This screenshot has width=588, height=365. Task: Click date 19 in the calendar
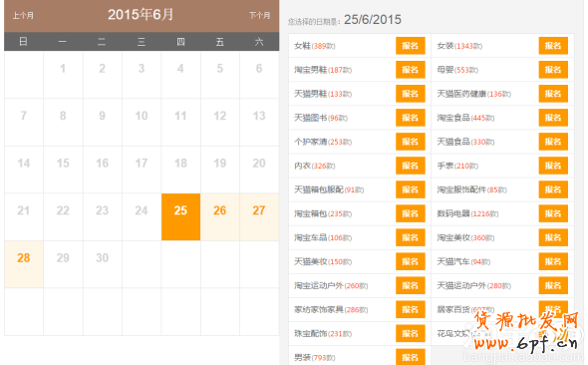coord(219,170)
